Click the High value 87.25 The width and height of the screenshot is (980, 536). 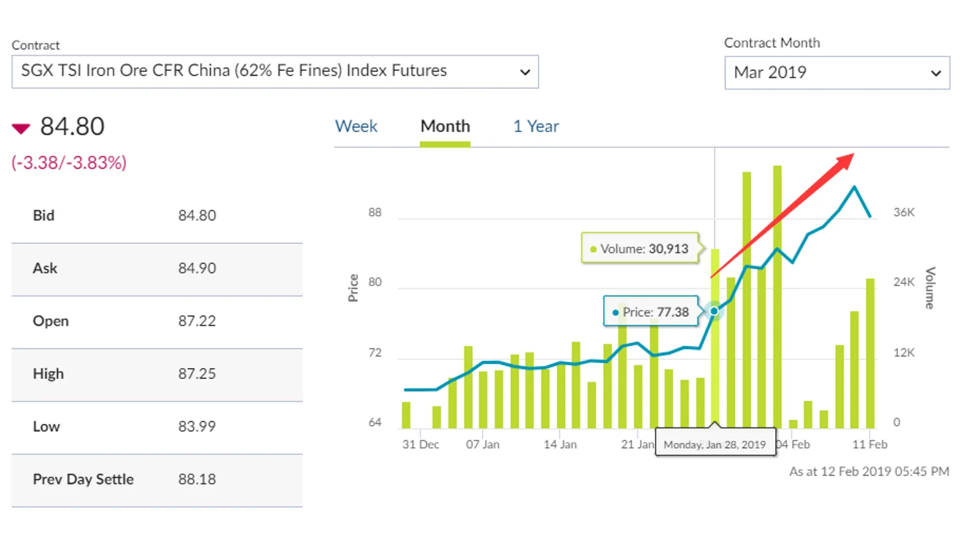(x=197, y=373)
